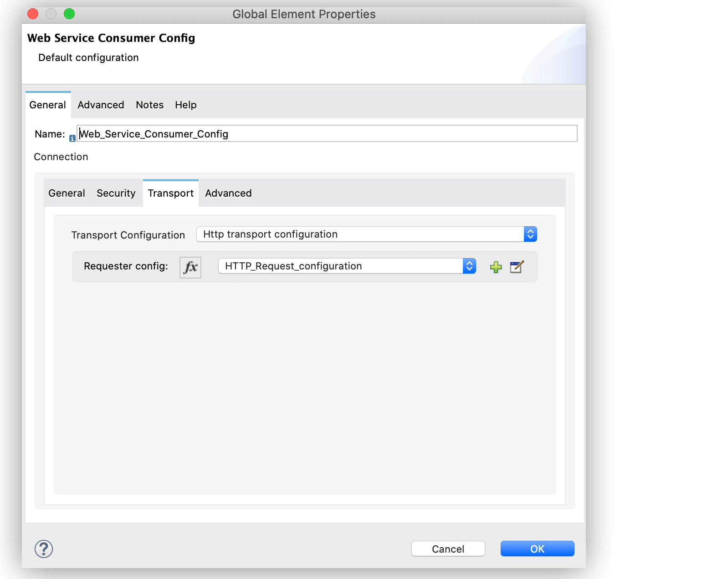Select the Help tab

pyautogui.click(x=185, y=105)
